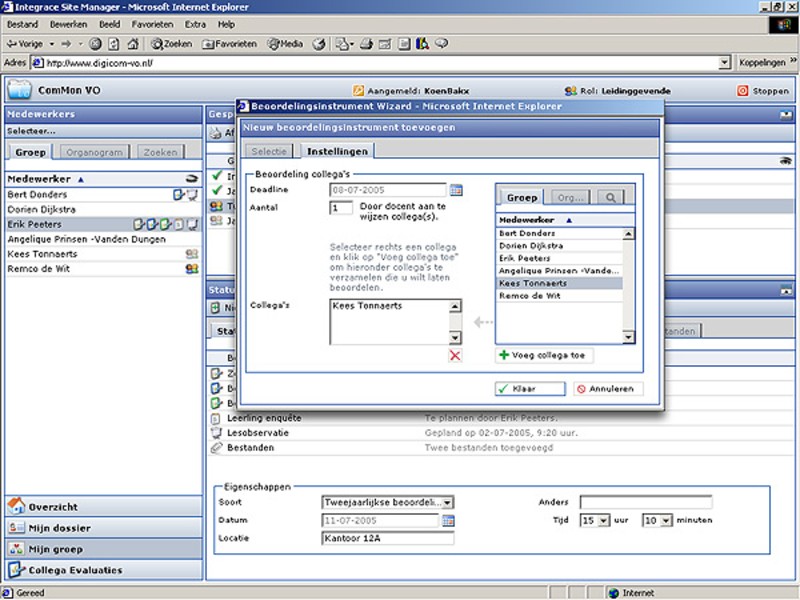Switch to the Selectie tab
The image size is (800, 600).
click(x=269, y=152)
